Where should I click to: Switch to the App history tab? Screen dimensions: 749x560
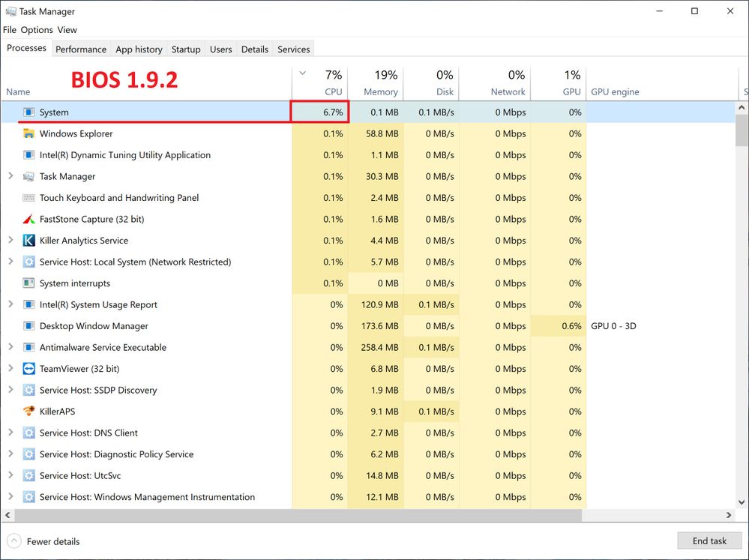pyautogui.click(x=139, y=49)
